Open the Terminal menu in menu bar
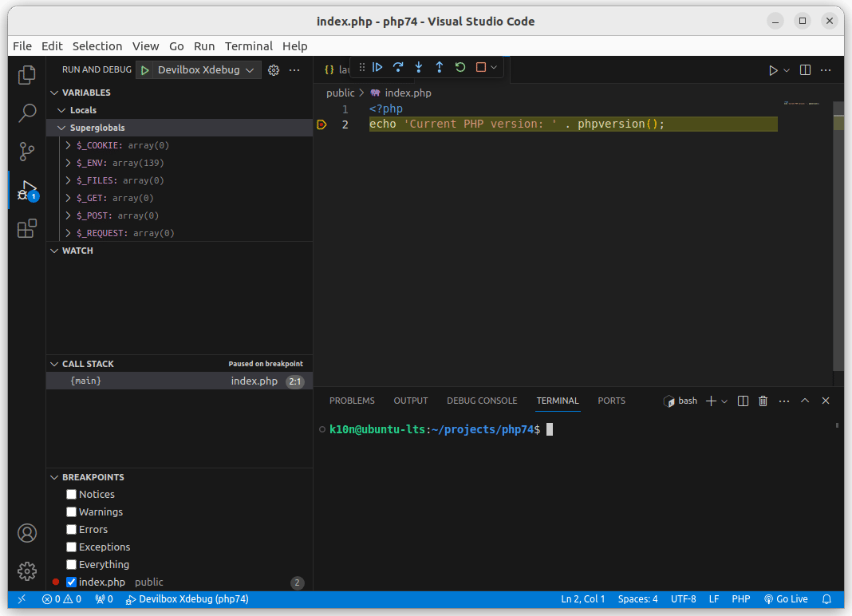Screen dimensions: 852x616 (x=248, y=46)
